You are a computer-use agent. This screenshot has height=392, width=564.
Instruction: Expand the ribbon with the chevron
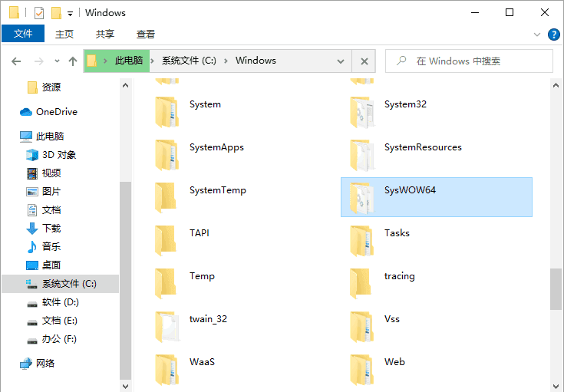537,35
